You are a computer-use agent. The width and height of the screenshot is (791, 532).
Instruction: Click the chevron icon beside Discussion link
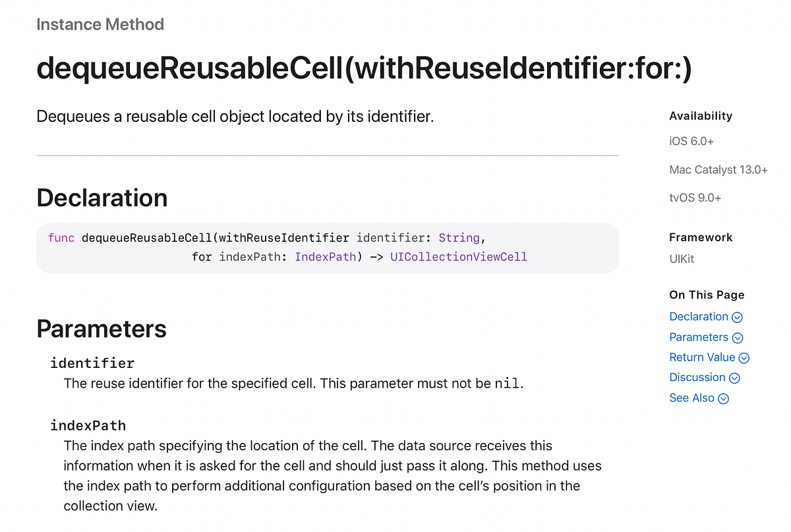(735, 378)
